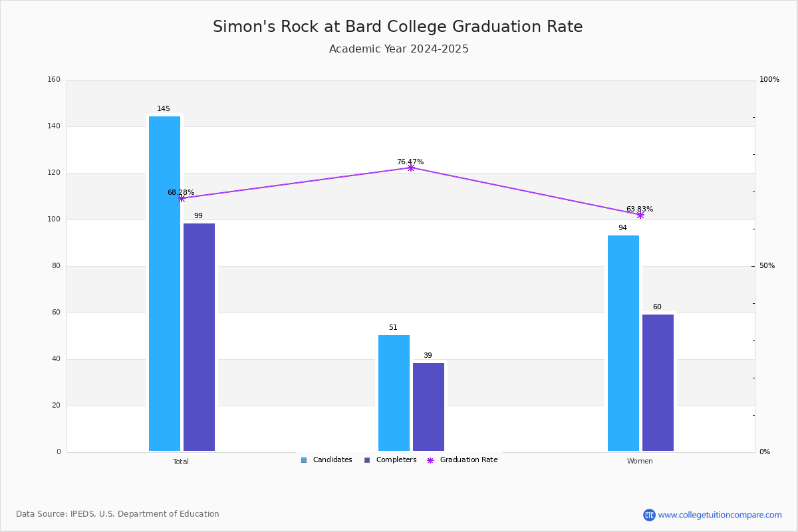Click the 63.83% graduation rate marker

pyautogui.click(x=640, y=215)
